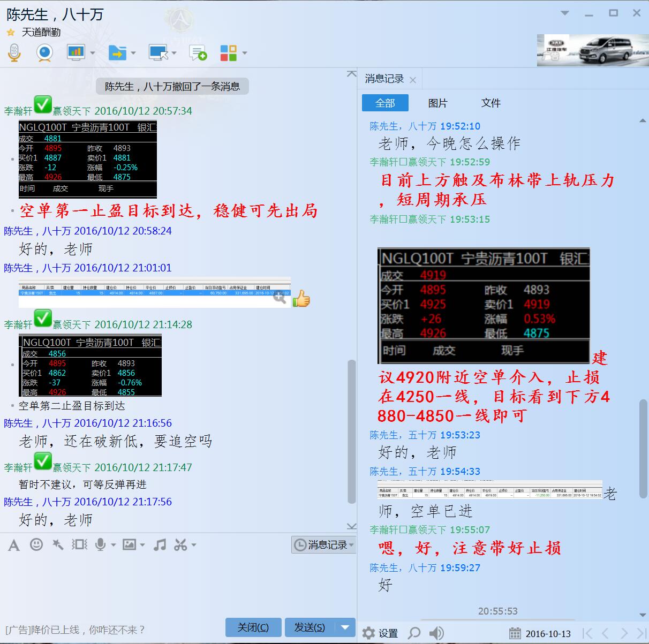Open the 消息记录 dropdown arrow
649x644 pixels.
[351, 544]
